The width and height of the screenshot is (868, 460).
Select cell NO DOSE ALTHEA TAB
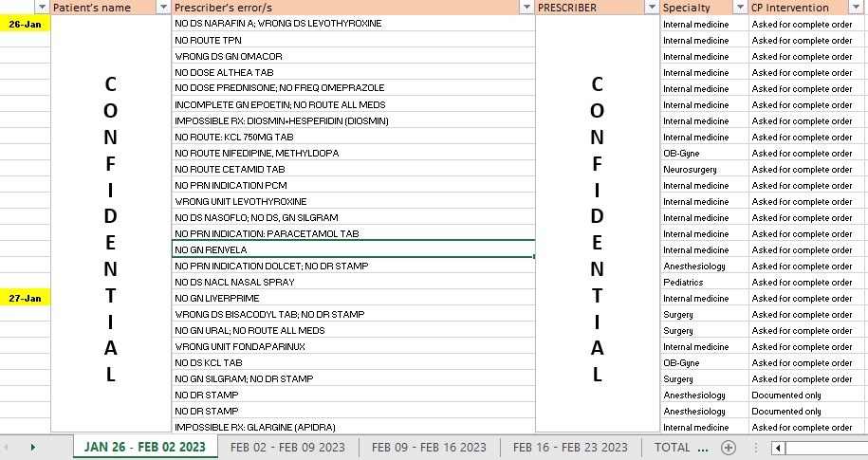[x=353, y=72]
